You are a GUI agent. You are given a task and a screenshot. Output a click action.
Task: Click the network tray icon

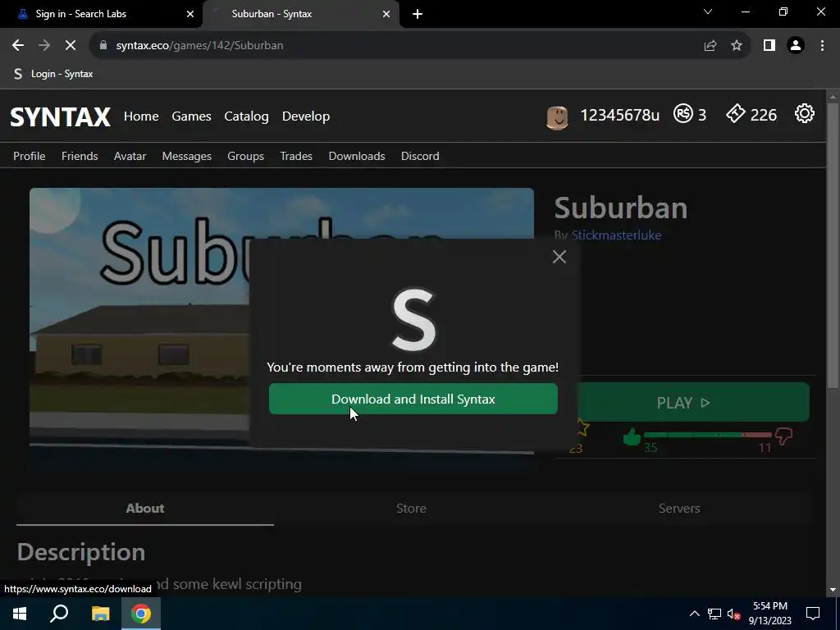pyautogui.click(x=714, y=614)
